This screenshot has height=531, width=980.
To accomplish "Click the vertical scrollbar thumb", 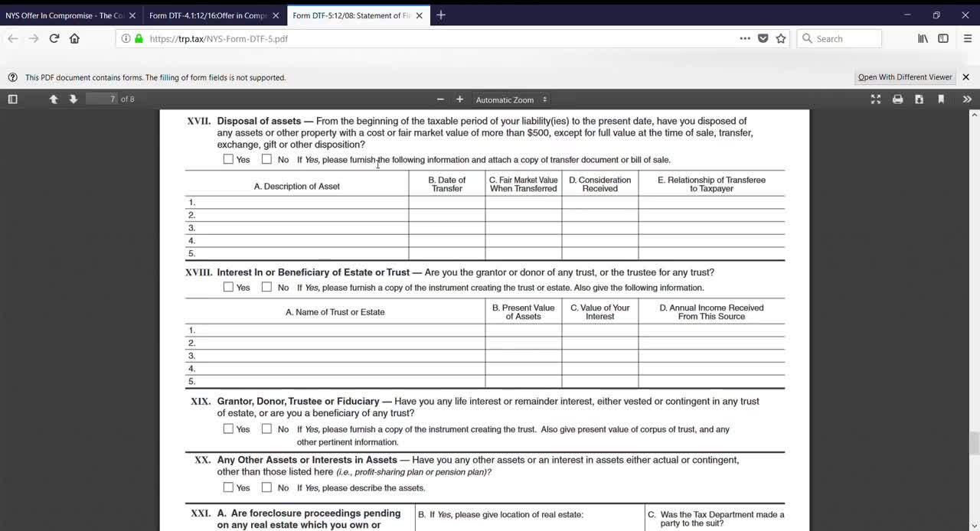I will tap(974, 443).
